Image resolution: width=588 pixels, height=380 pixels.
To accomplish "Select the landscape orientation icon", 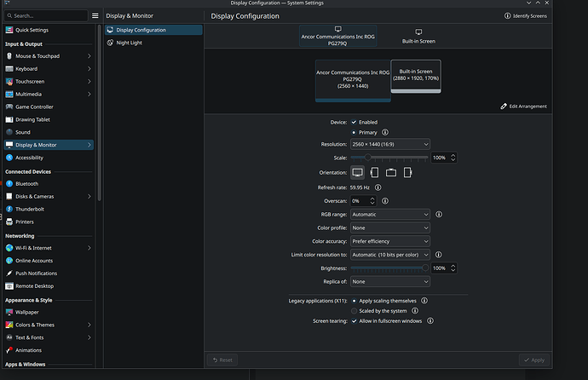I will 357,172.
